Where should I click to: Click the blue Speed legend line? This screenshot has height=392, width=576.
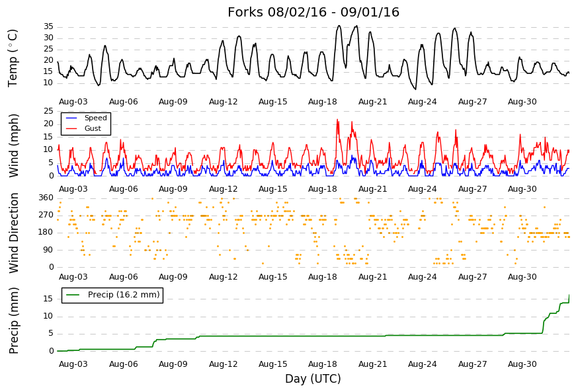coord(71,118)
